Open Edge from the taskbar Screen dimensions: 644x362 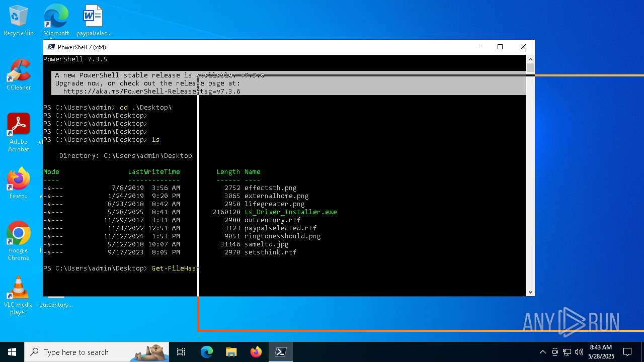pos(207,352)
